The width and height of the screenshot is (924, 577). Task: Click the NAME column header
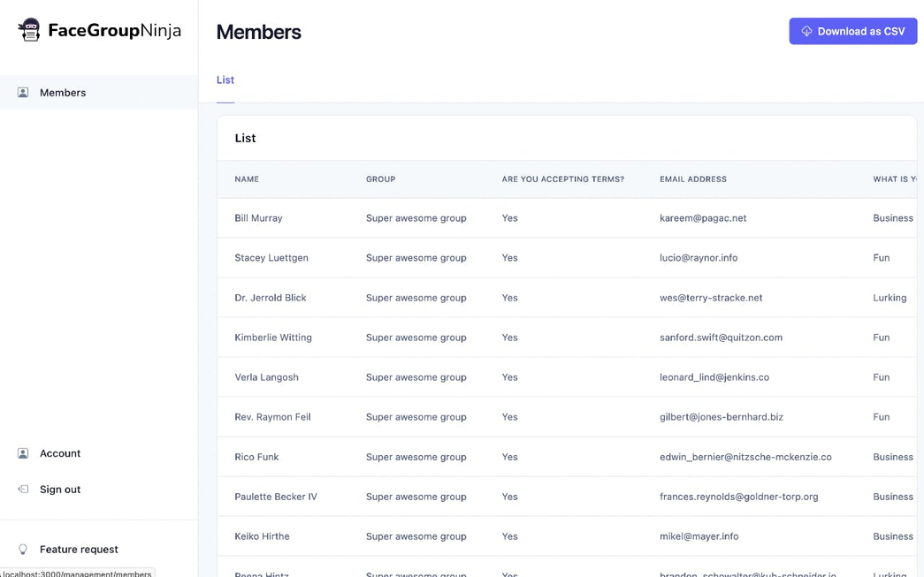pyautogui.click(x=247, y=179)
